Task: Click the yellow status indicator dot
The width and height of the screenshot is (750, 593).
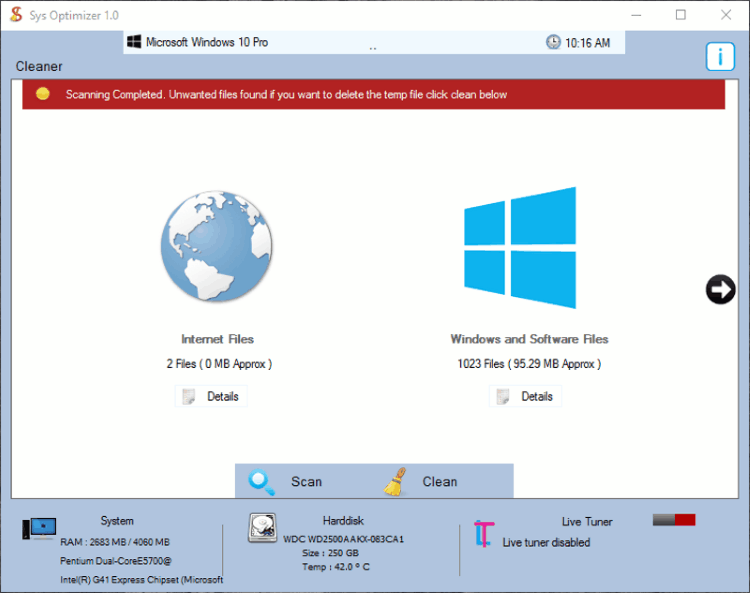Action: (x=43, y=93)
